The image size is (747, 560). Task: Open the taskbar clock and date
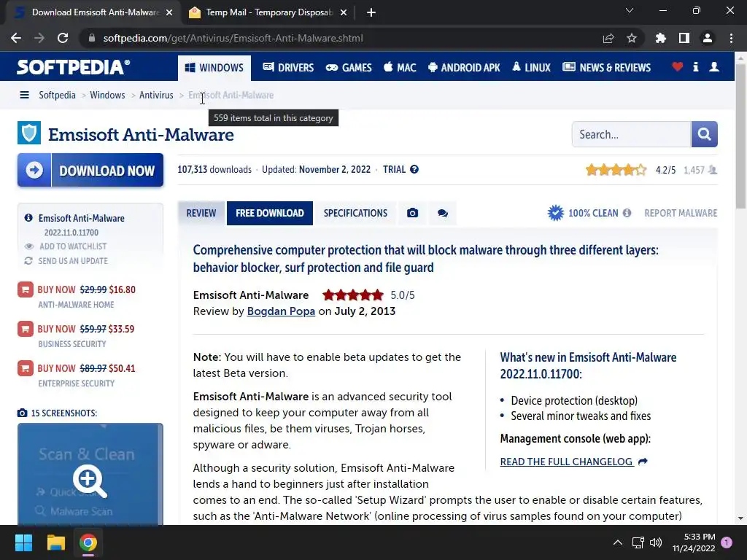tap(694, 542)
